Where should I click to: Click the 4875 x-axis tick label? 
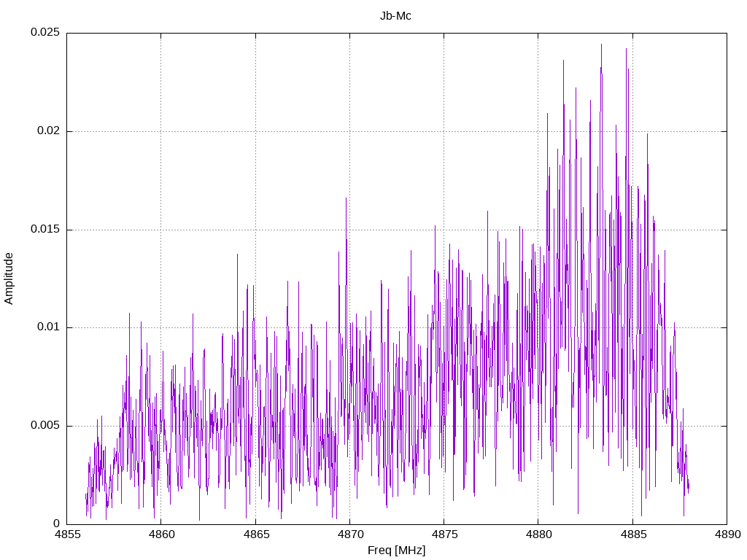click(445, 534)
